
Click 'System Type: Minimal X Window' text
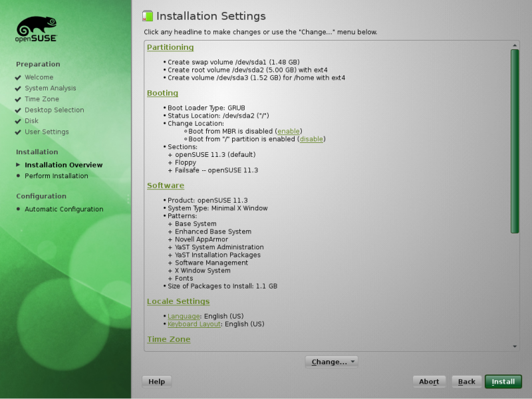point(217,208)
